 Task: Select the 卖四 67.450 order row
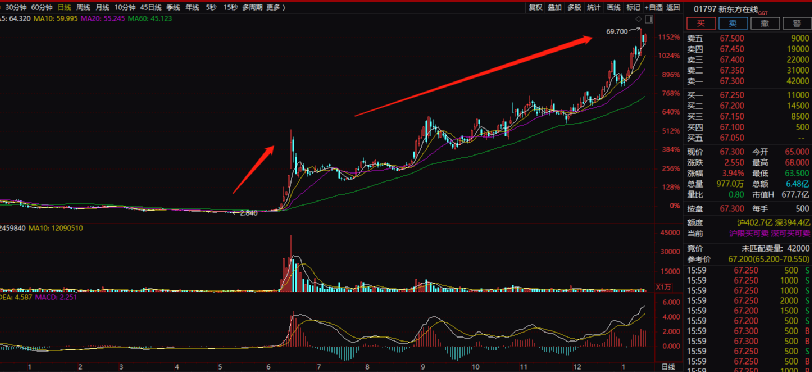click(x=748, y=49)
